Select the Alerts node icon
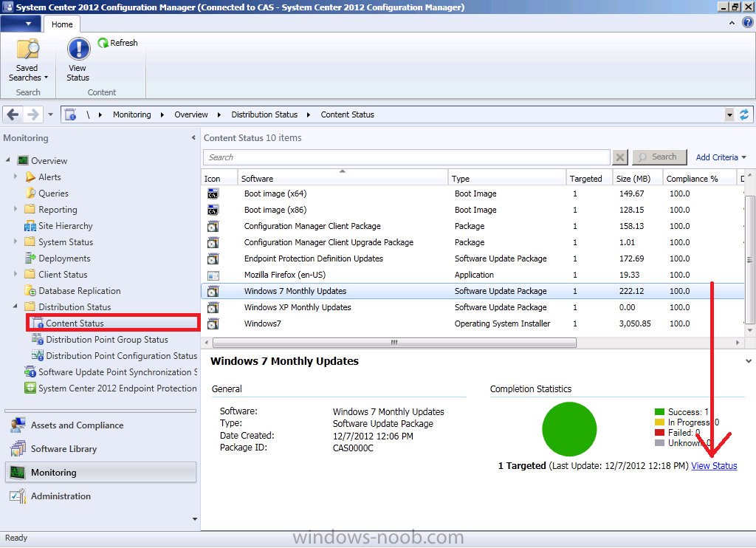The width and height of the screenshot is (756, 548). 30,177
